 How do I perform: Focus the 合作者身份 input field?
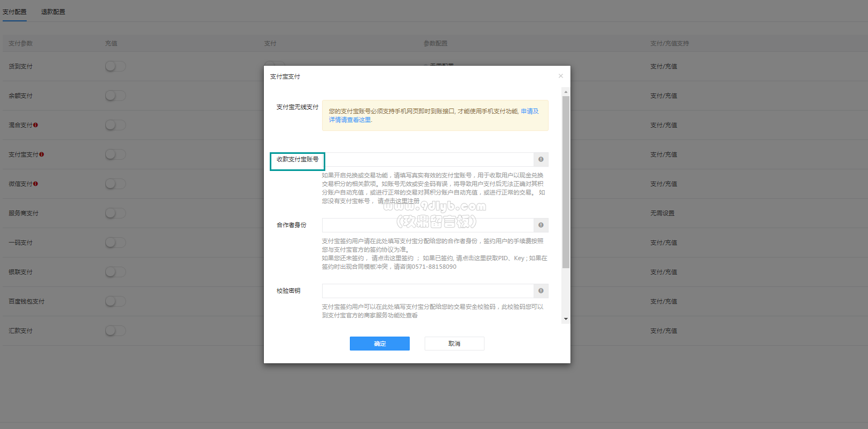click(428, 225)
